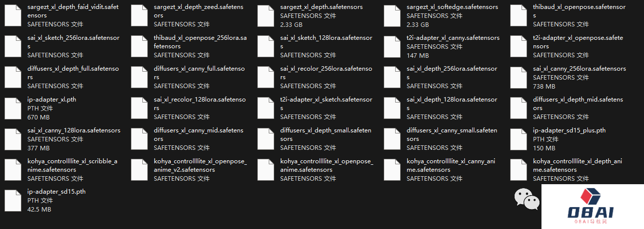Select the sai_xl_recolor_256lora.safetensors file name
Image resolution: width=644 pixels, height=229 pixels.
pyautogui.click(x=325, y=73)
